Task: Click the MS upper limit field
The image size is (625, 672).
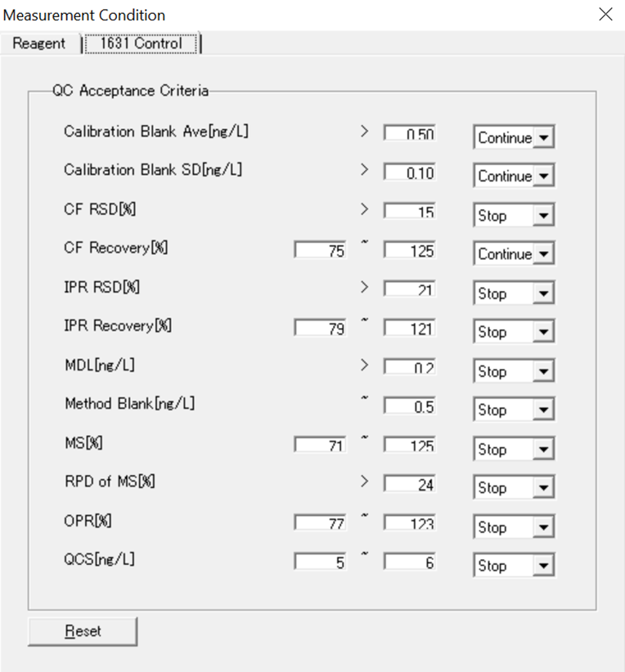Action: tap(411, 446)
